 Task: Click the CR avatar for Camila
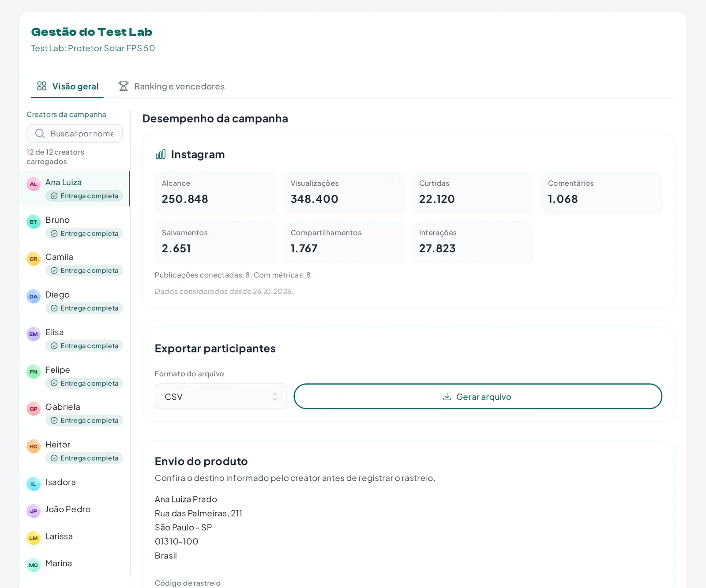click(34, 258)
